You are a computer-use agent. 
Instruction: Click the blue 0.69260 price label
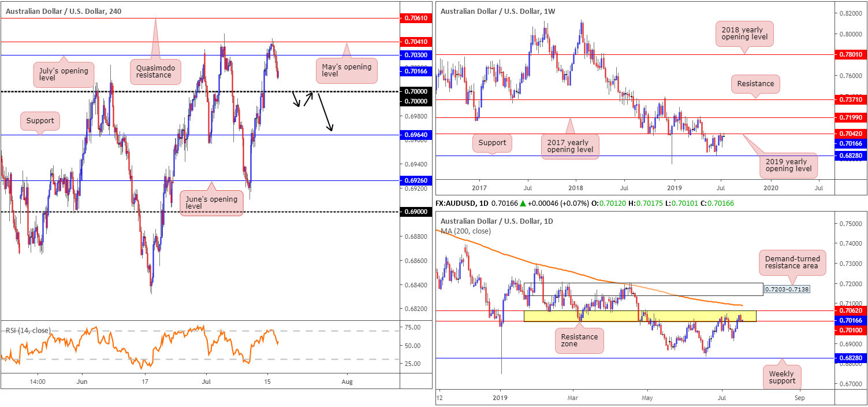[416, 180]
